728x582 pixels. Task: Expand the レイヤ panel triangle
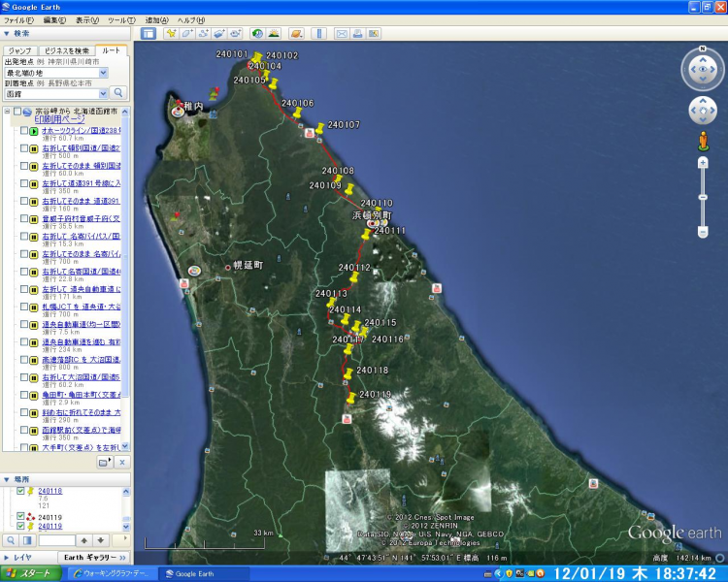7,558
